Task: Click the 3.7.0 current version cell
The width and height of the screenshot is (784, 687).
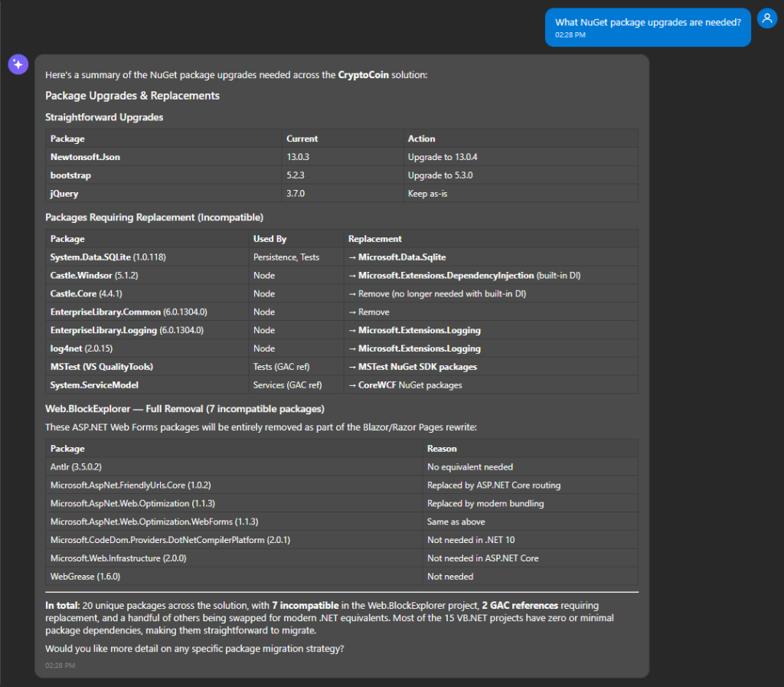Action: (342, 194)
